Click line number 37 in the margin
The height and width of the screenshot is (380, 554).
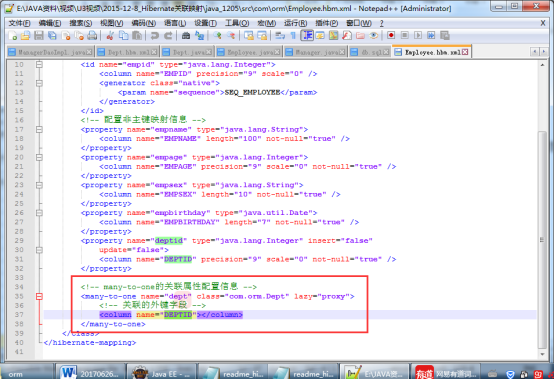(19, 315)
